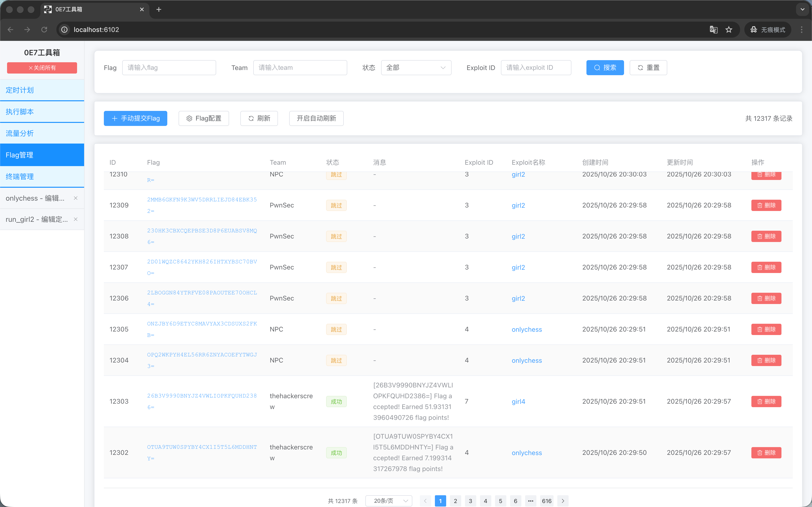Focus the Exploit ID input field

[x=536, y=68]
